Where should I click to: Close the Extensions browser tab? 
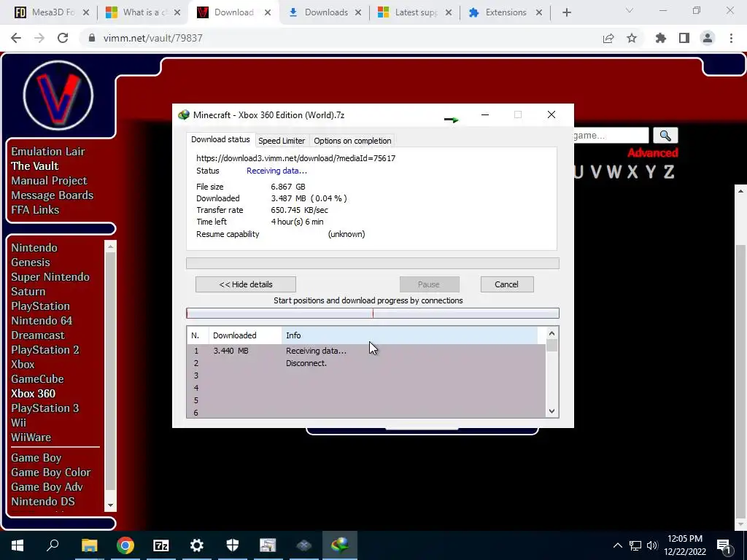pos(539,12)
